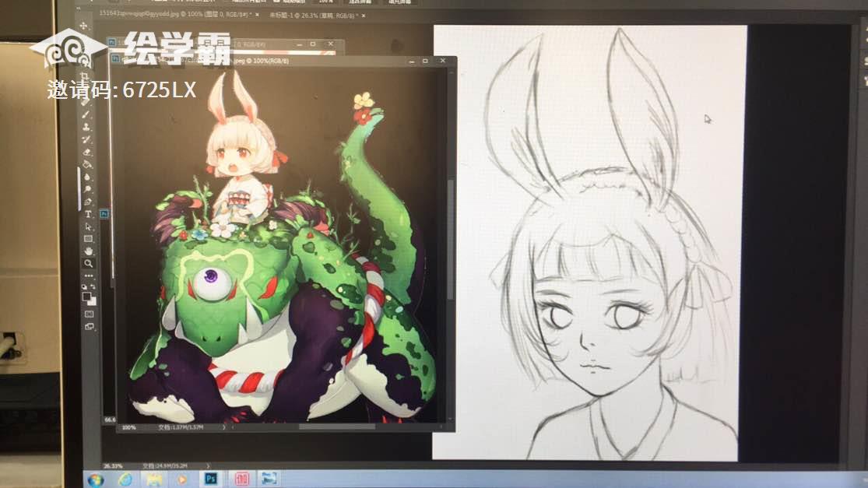The height and width of the screenshot is (488, 868).
Task: Click the 填充屏幕 fill screen button
Action: pos(399,2)
